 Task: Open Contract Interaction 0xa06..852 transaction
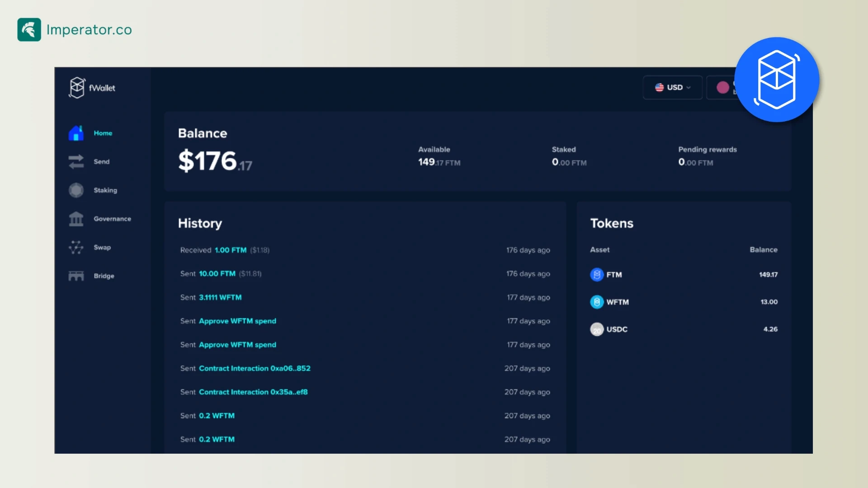[365, 368]
